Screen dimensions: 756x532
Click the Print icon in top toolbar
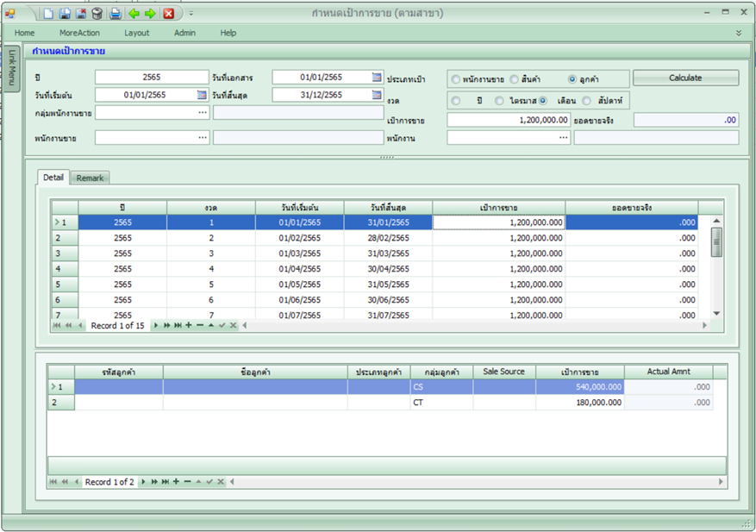click(116, 14)
